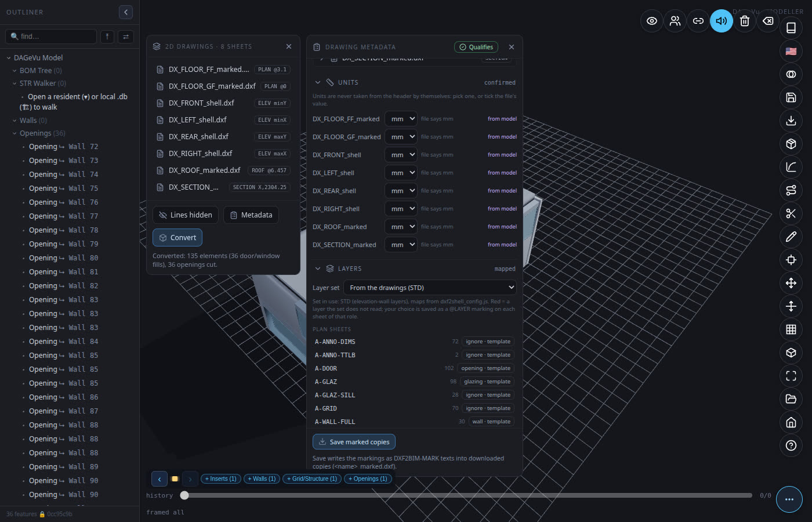The image size is (812, 522).
Task: Open the Metadata button in 2D Drawings panel
Action: pos(251,215)
